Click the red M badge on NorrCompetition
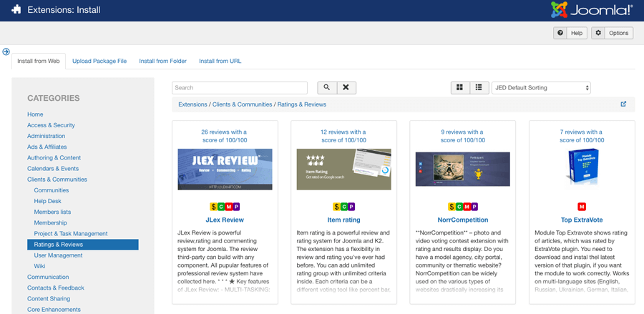This screenshot has height=314, width=644. 467,207
